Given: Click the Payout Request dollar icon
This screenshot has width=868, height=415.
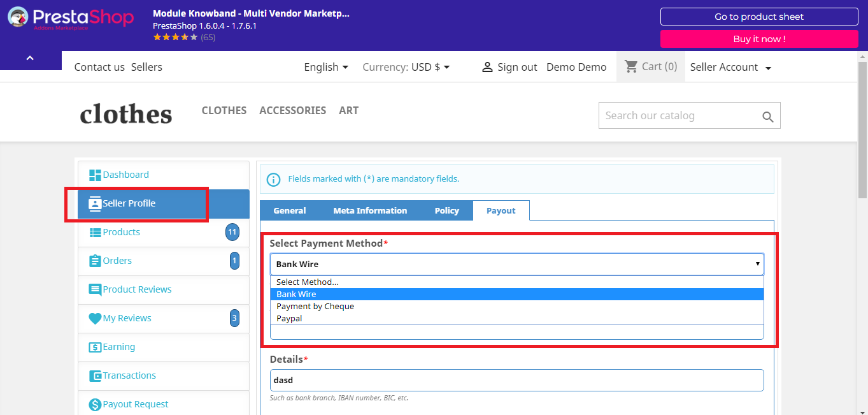Looking at the screenshot, I should tap(95, 405).
